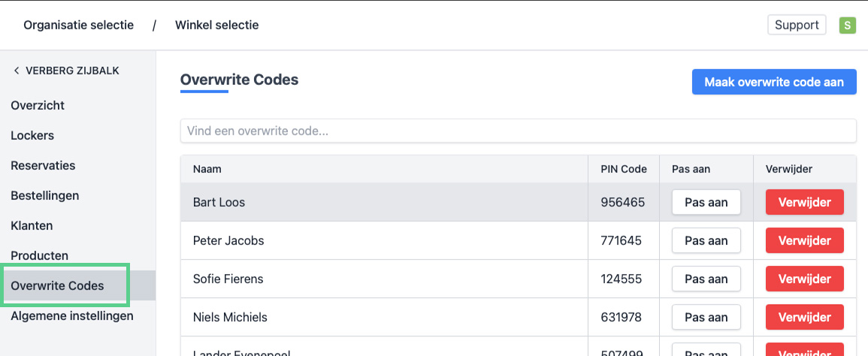Open Lockers in the sidebar
This screenshot has height=356, width=868.
32,135
